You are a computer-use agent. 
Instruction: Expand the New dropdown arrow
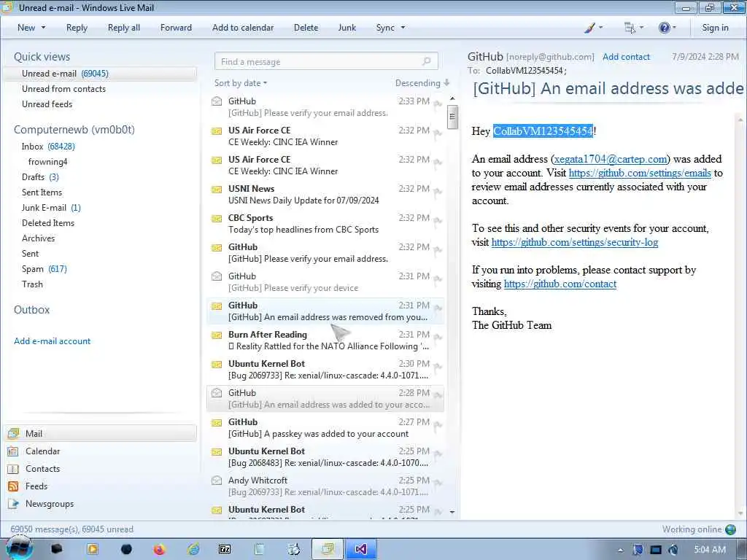pyautogui.click(x=43, y=28)
